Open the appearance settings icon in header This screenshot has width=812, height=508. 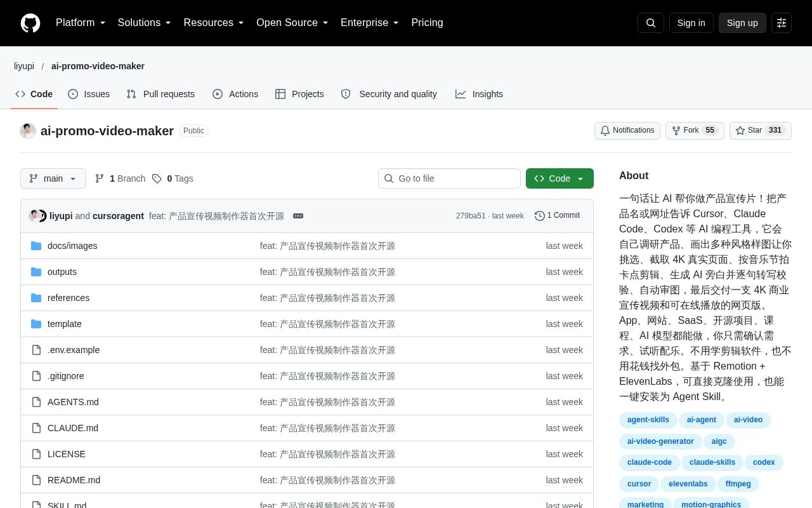[782, 23]
